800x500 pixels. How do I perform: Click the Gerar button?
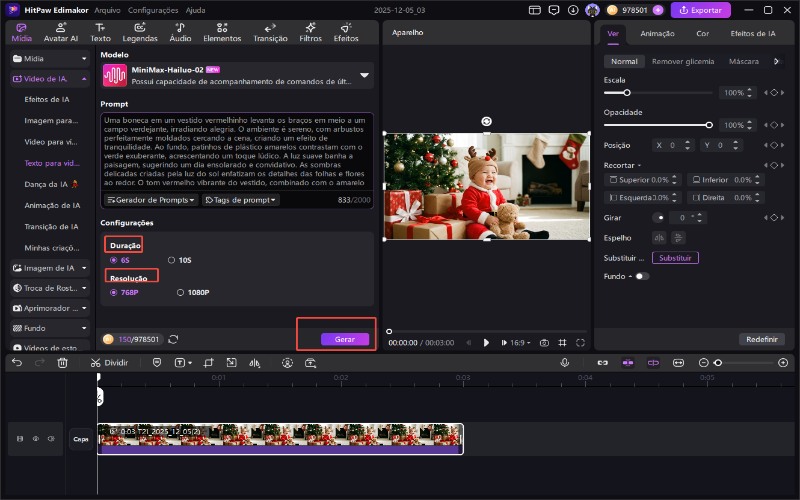[x=345, y=339]
